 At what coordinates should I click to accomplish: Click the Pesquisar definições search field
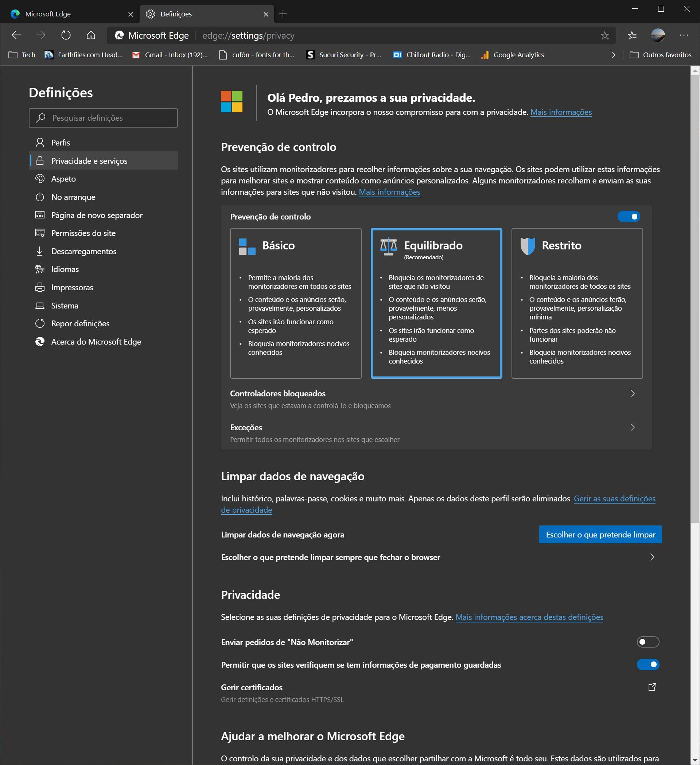click(x=103, y=118)
